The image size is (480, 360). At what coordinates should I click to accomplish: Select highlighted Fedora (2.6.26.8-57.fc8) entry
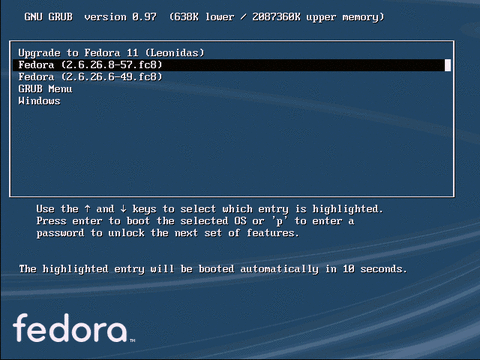[x=232, y=65]
